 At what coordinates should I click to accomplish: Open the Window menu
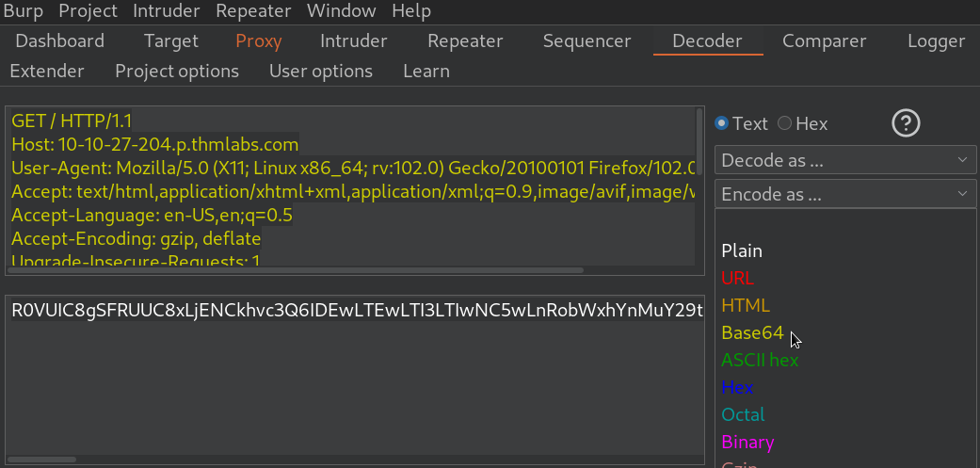(341, 10)
